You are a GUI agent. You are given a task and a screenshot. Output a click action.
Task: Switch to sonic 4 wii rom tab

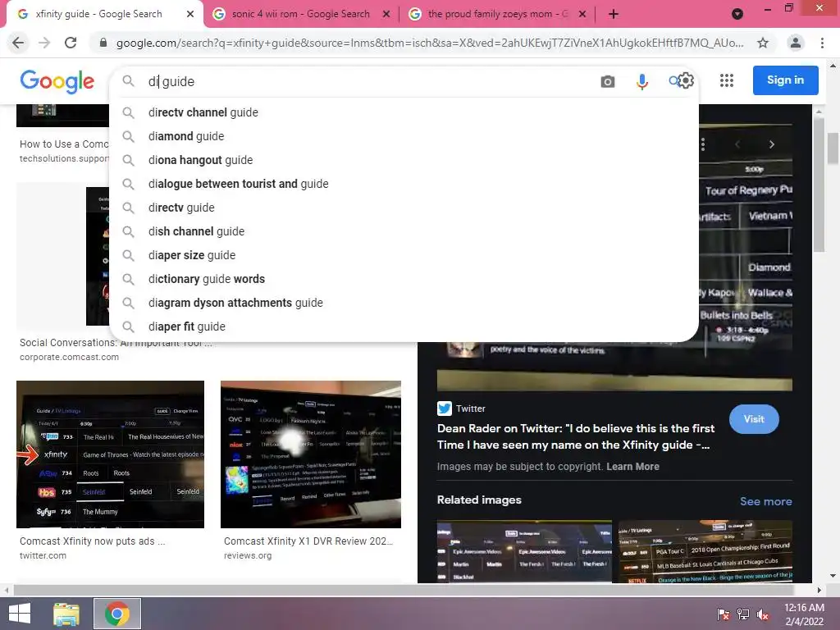[301, 14]
